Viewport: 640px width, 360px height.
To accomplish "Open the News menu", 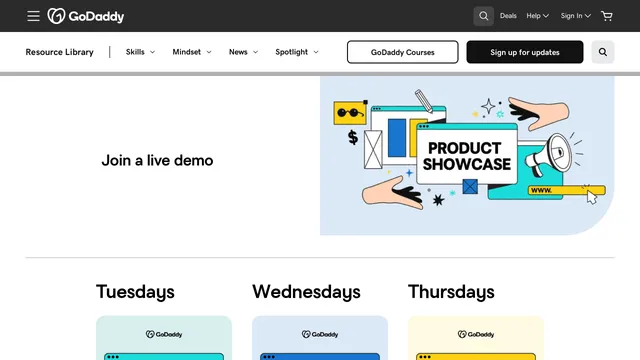I will point(243,52).
